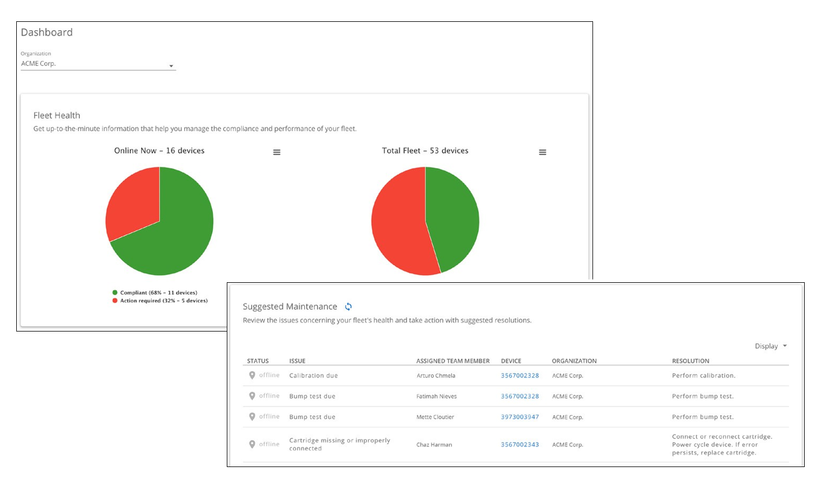
Task: Open the Organization dropdown
Action: point(98,63)
